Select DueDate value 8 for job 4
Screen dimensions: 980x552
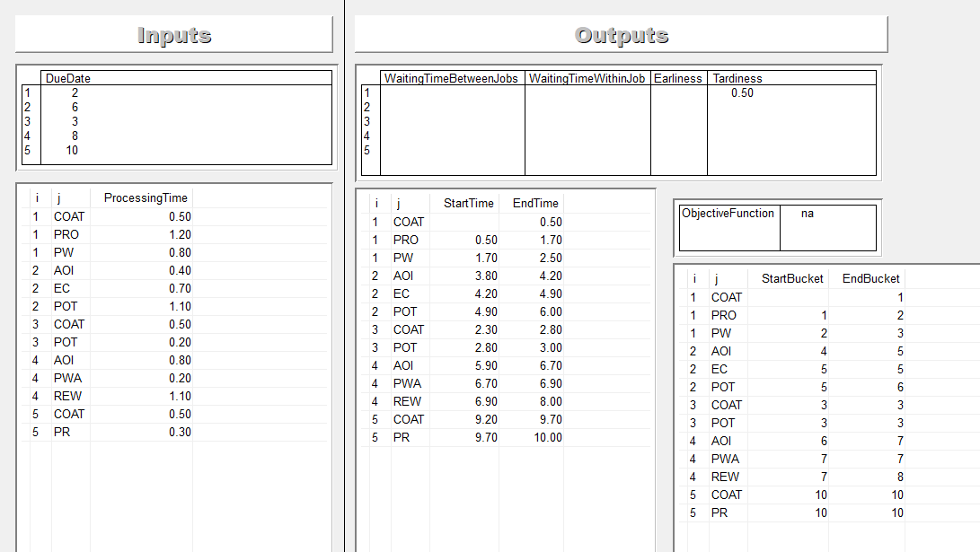(x=75, y=136)
